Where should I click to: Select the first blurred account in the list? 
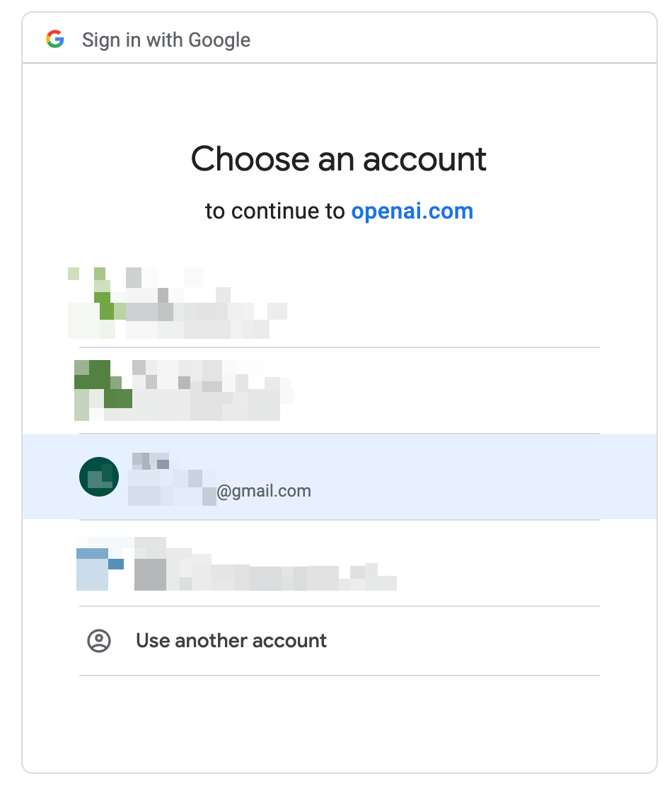coord(340,303)
